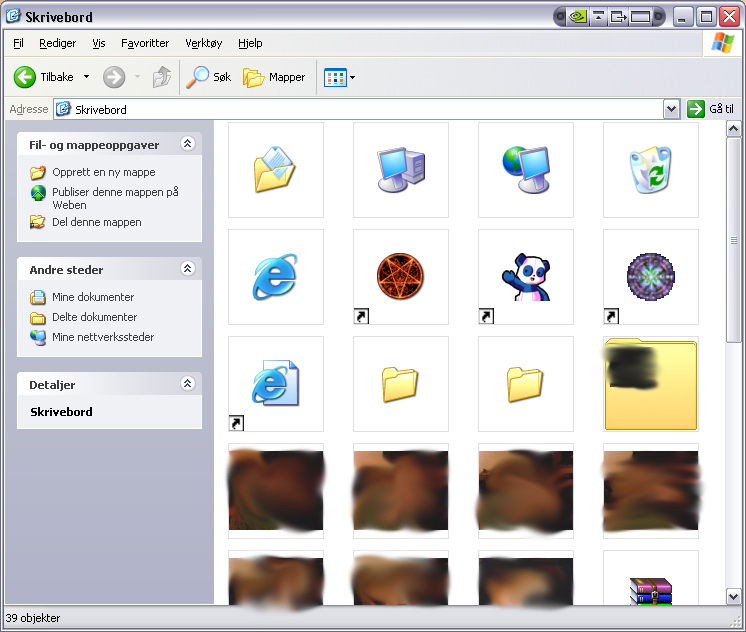Toggle the Mapper folders pane button
This screenshot has width=746, height=632.
click(274, 77)
